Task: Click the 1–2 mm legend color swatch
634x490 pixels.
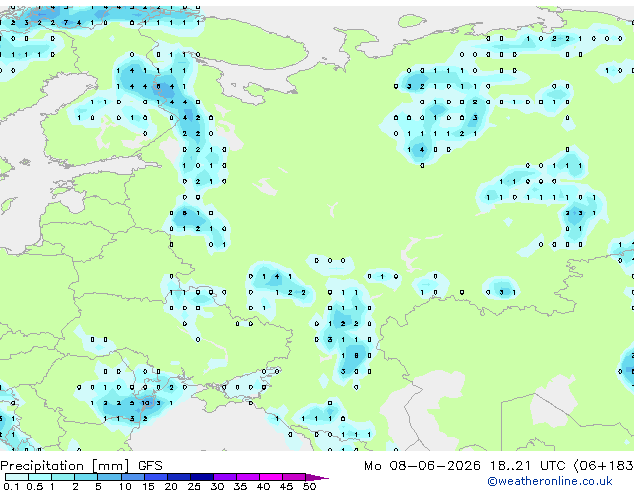Action: tap(63, 477)
